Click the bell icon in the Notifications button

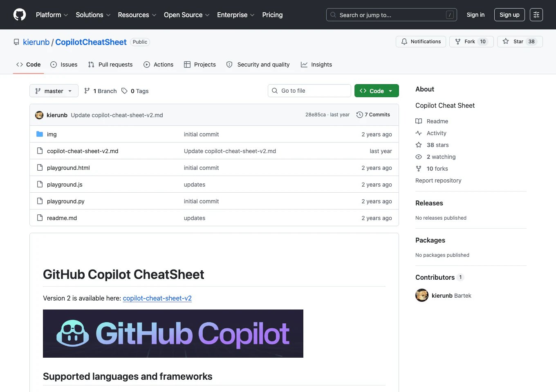pos(404,42)
